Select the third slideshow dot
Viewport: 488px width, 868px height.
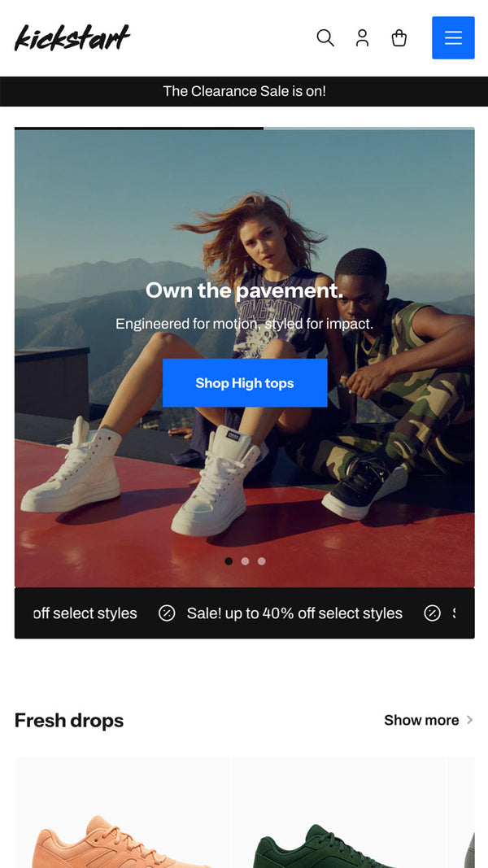tap(262, 561)
